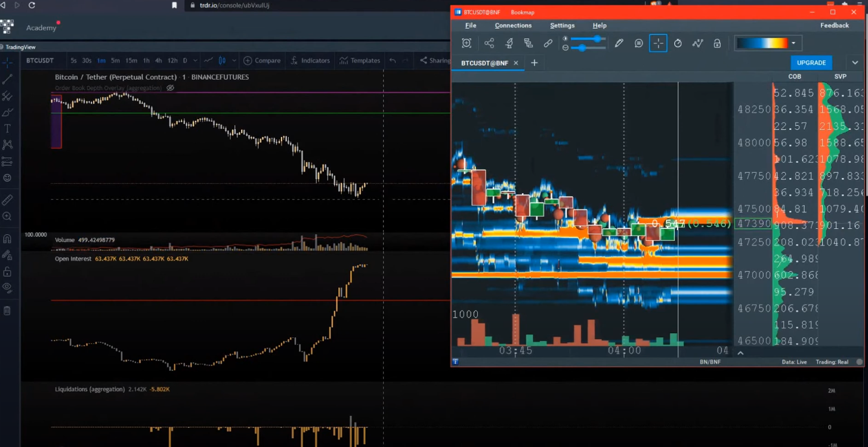Click Bookmap line graph indicator icon
The height and width of the screenshot is (447, 868).
[x=697, y=43]
